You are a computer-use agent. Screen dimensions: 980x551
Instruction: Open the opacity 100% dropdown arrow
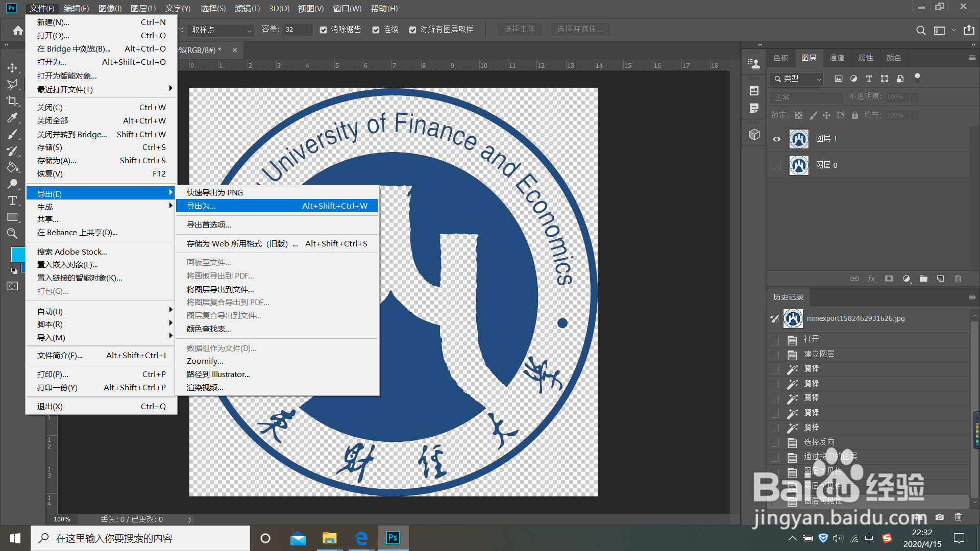(915, 97)
